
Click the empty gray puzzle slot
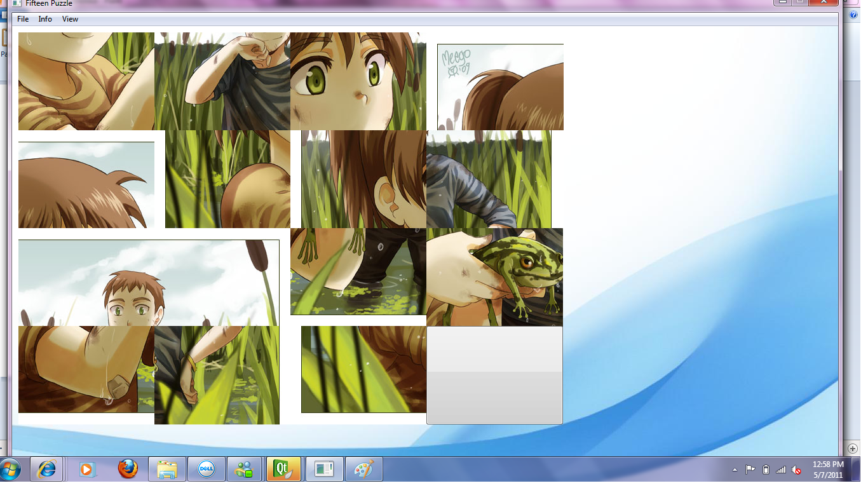click(494, 375)
